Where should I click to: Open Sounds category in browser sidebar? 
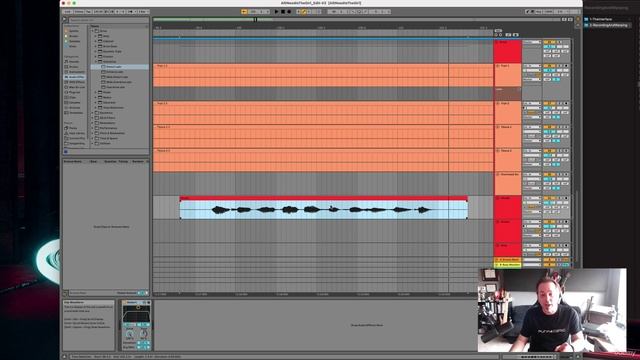point(74,62)
